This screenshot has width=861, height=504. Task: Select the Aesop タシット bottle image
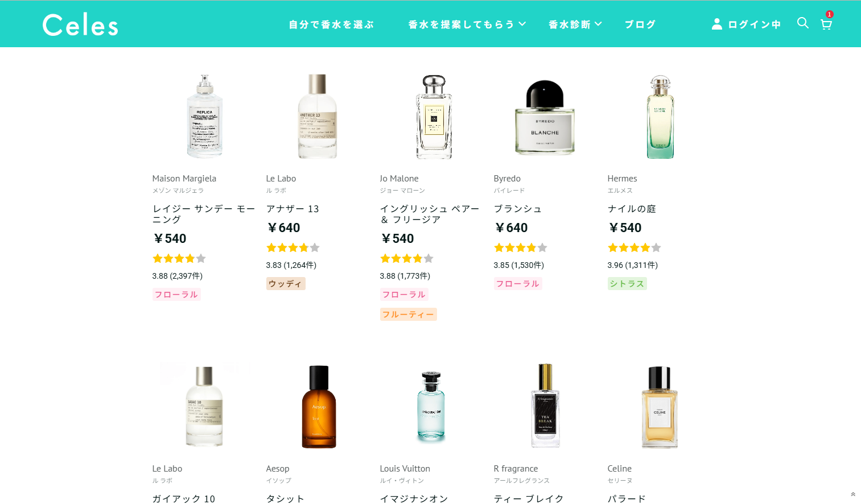(x=319, y=407)
